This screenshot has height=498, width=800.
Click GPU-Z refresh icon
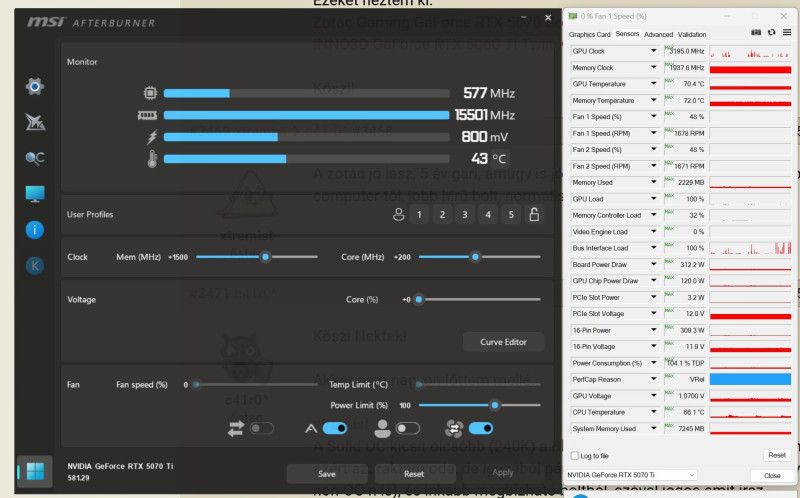point(771,32)
